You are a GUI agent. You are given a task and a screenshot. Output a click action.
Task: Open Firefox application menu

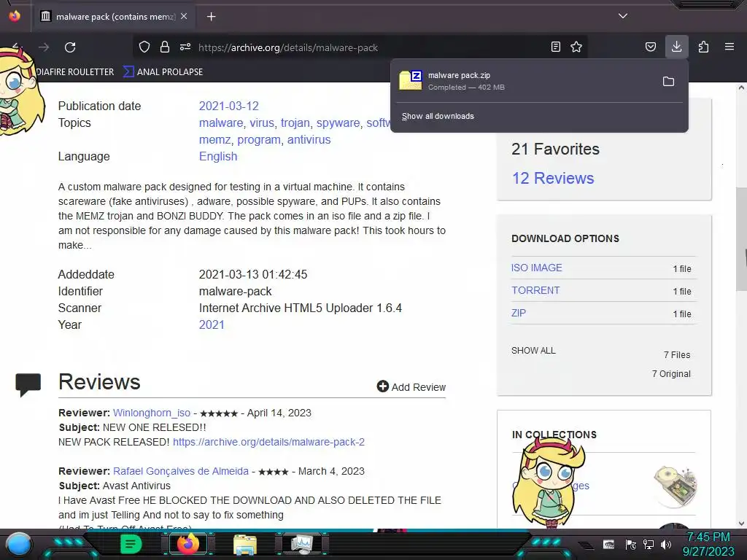coord(729,47)
